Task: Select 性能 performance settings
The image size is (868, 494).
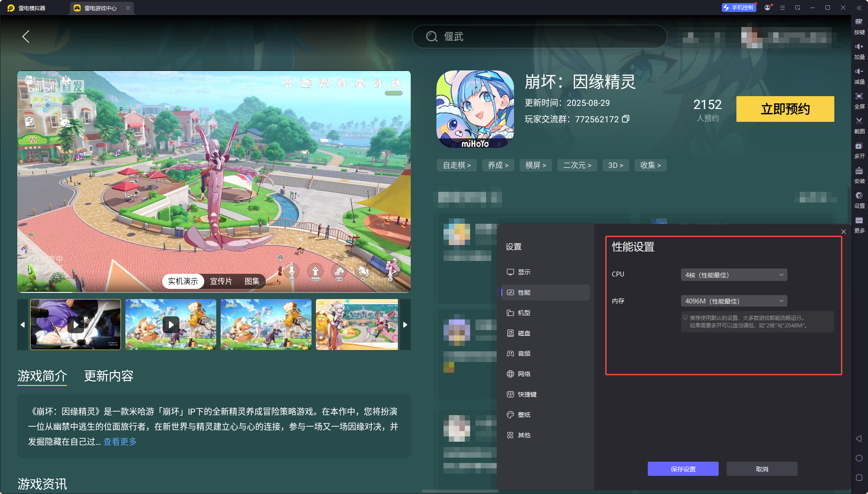Action: pyautogui.click(x=545, y=292)
